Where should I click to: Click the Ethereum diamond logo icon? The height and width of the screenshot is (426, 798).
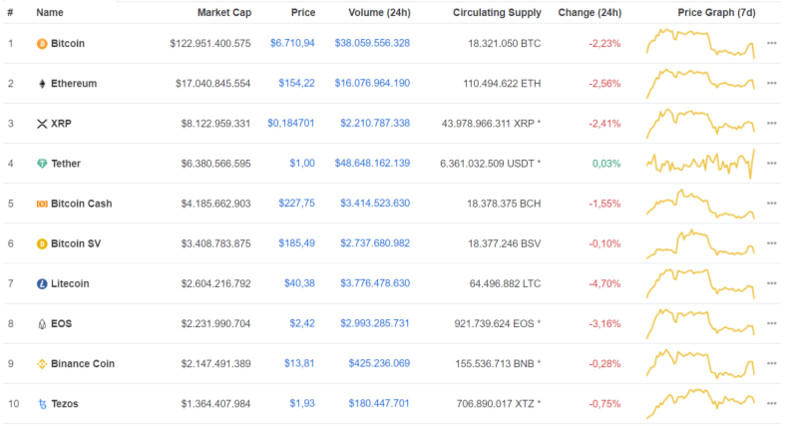(42, 84)
